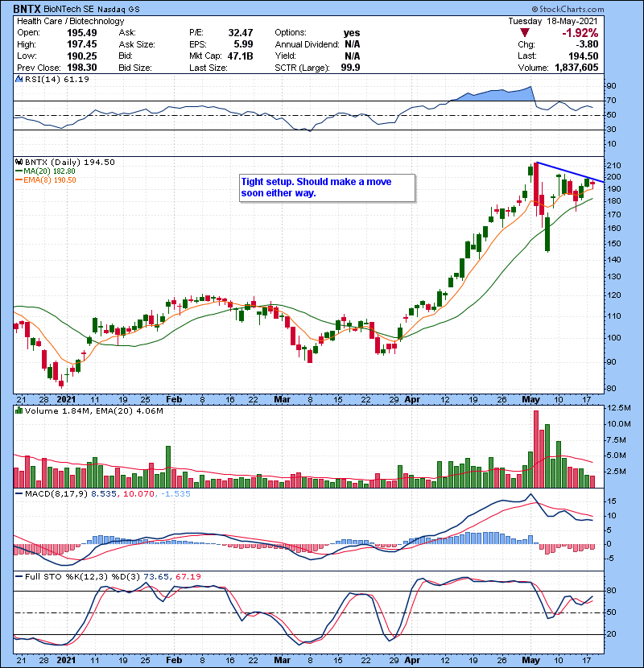
Task: Click the stochastic 20 level label
Action: (611, 634)
